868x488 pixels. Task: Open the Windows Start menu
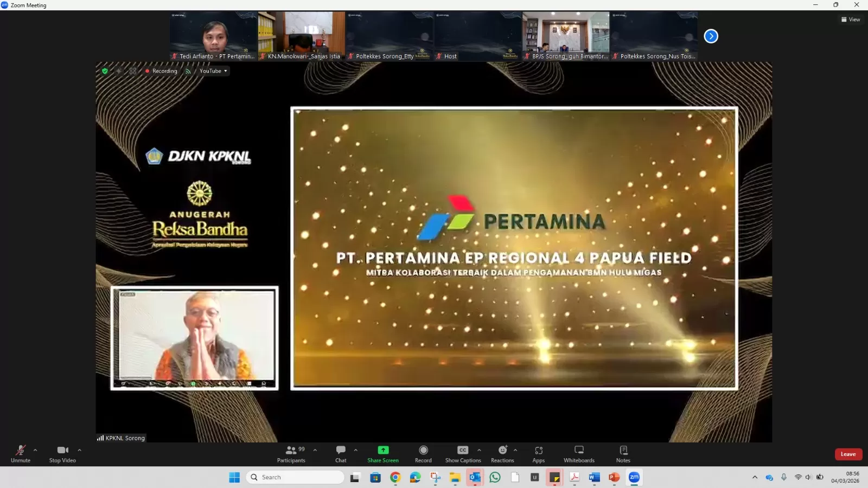[x=234, y=477]
